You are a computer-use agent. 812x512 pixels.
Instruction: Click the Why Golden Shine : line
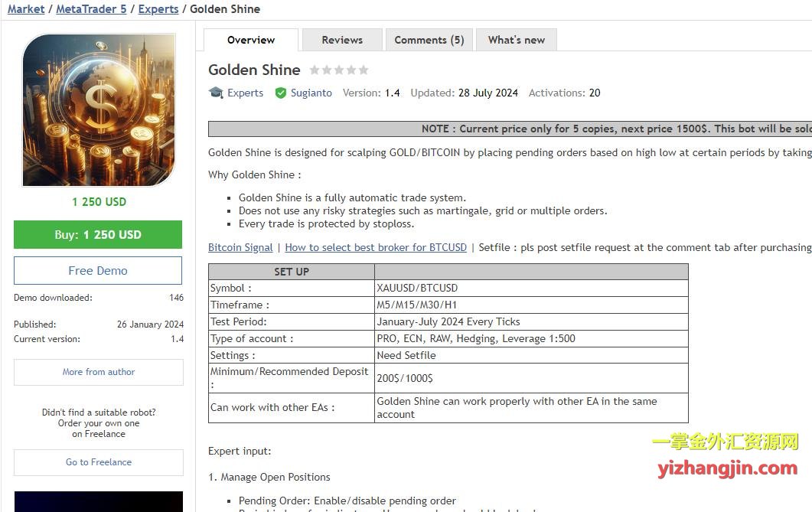point(254,175)
